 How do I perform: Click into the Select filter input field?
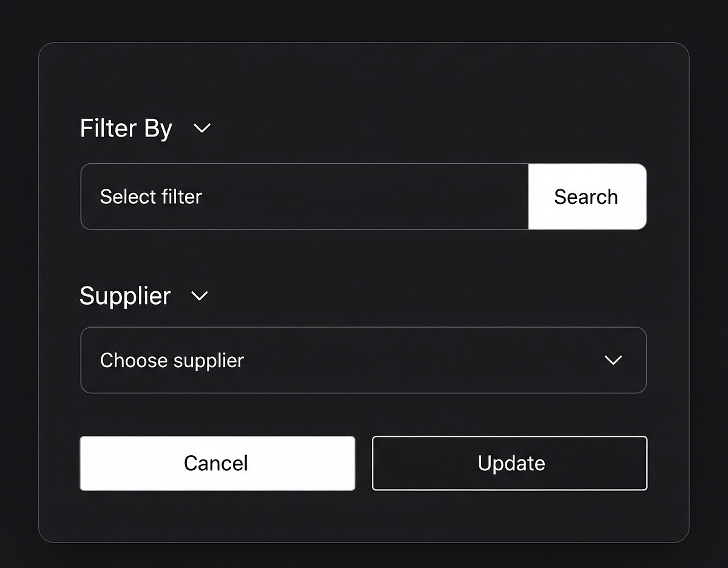303,197
